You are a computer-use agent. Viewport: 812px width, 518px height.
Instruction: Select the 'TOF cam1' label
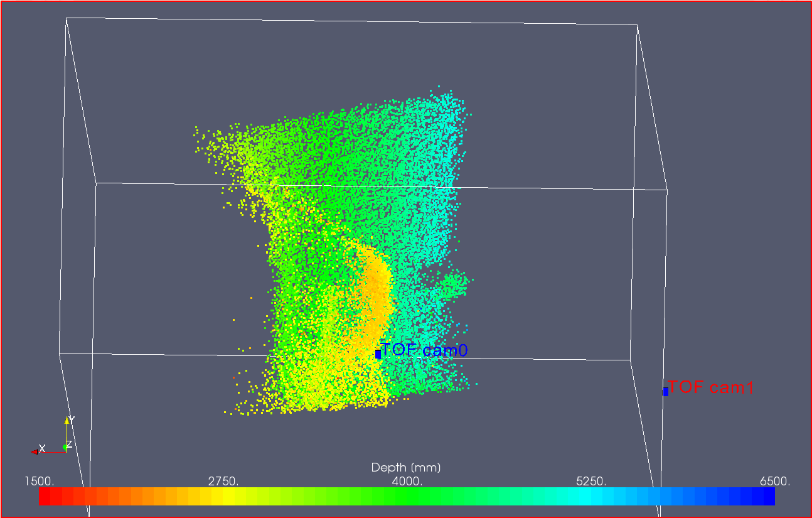[710, 387]
